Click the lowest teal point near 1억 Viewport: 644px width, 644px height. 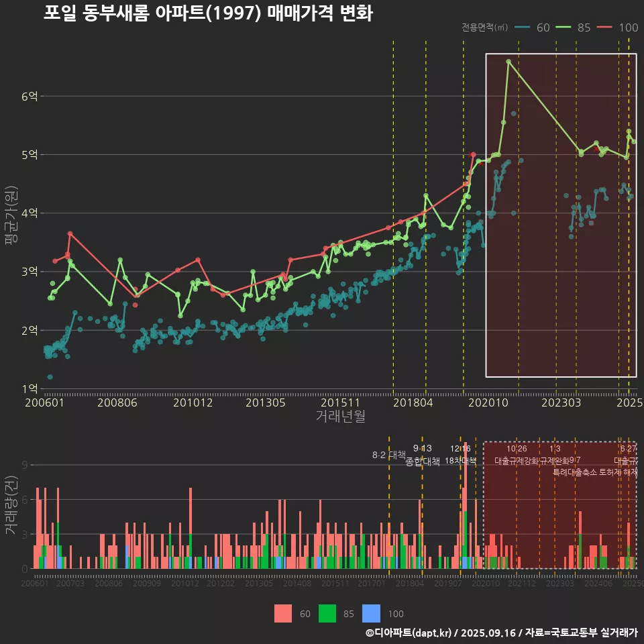(x=50, y=377)
